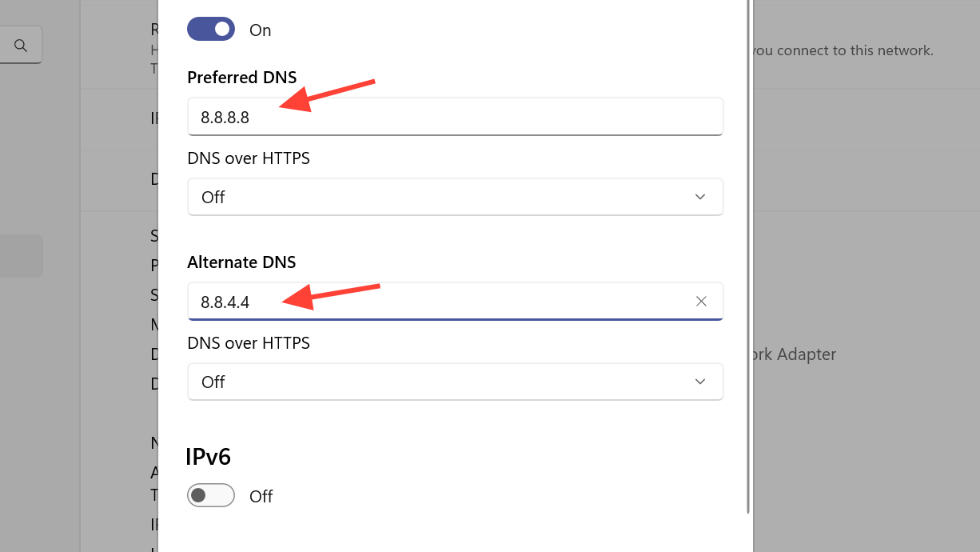Open DNS over HTTPS dropdown under Alternate DNS

(x=455, y=382)
